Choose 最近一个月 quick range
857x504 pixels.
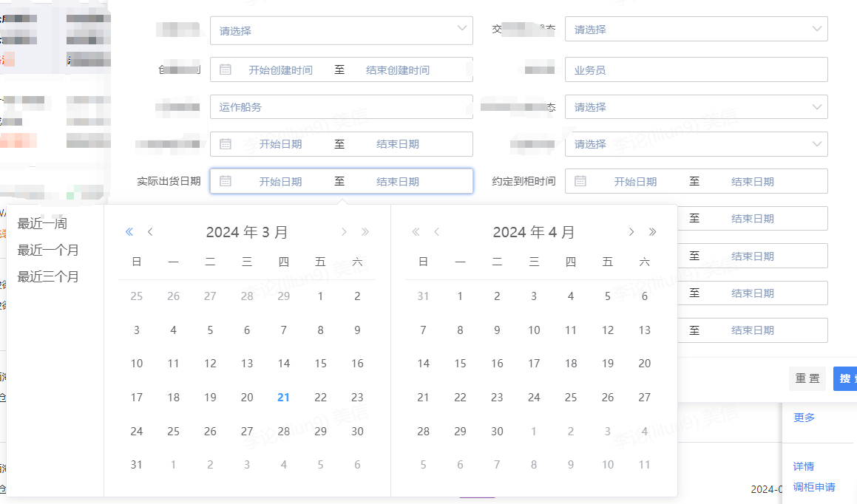(48, 250)
